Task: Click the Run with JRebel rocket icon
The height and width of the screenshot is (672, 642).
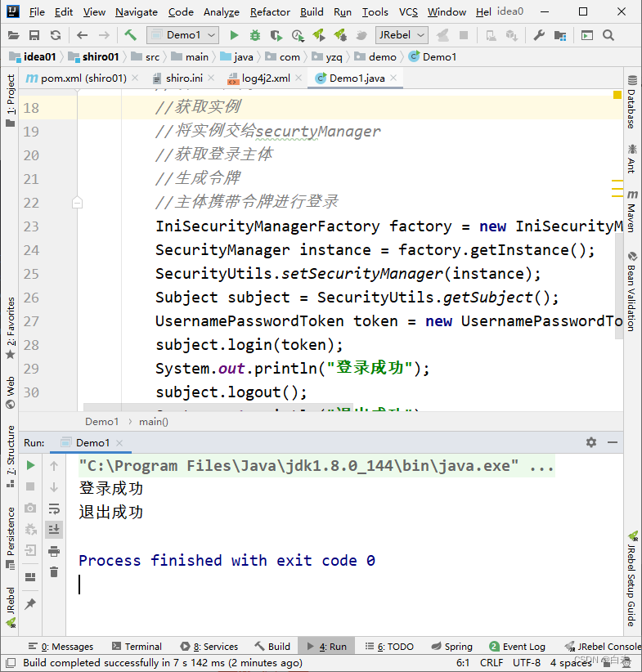Action: point(319,35)
